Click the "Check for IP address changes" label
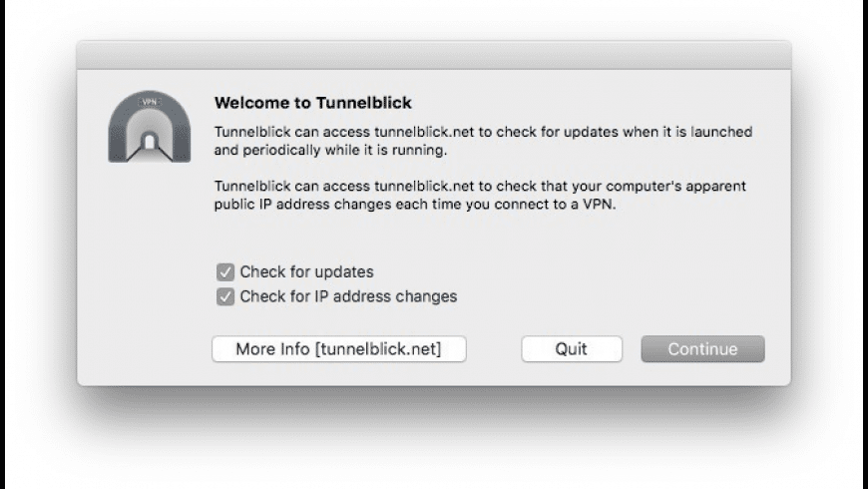 coord(348,296)
